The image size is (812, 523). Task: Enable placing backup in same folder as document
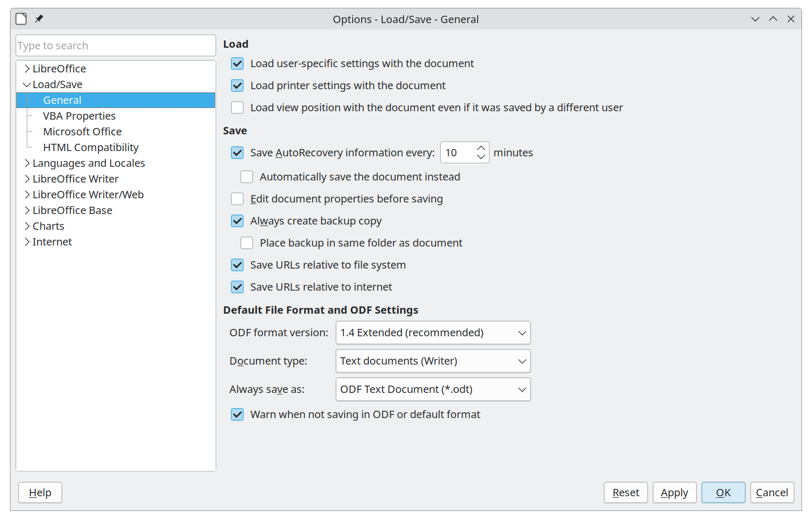click(247, 242)
